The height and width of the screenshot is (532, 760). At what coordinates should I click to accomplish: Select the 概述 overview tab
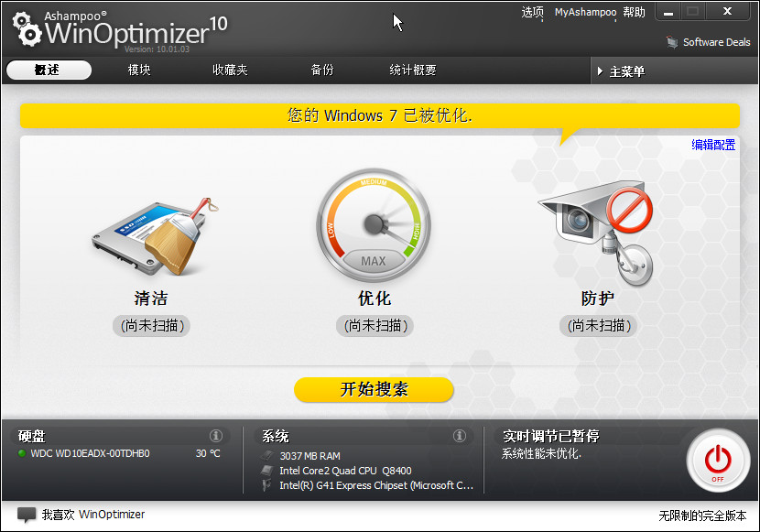(49, 70)
